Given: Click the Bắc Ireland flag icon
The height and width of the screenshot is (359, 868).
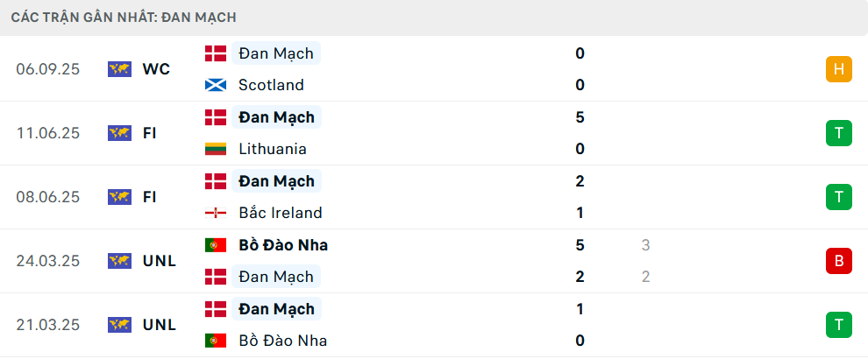Looking at the screenshot, I should (x=216, y=213).
